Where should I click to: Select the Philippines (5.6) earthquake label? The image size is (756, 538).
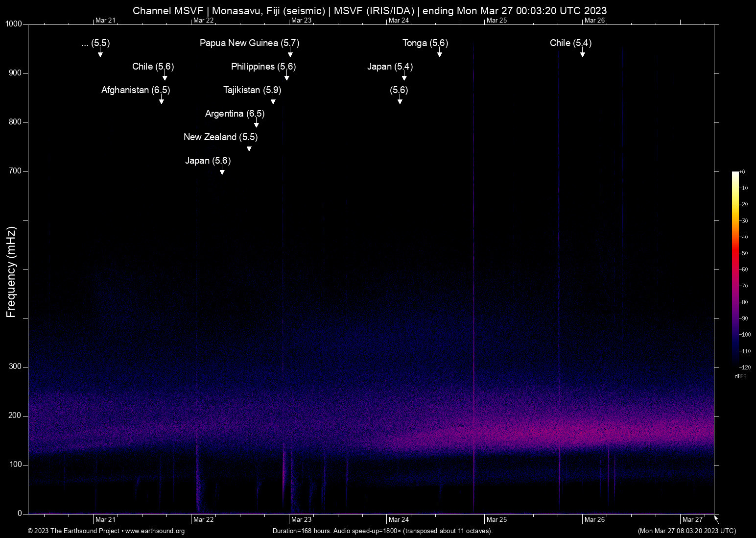coord(263,67)
